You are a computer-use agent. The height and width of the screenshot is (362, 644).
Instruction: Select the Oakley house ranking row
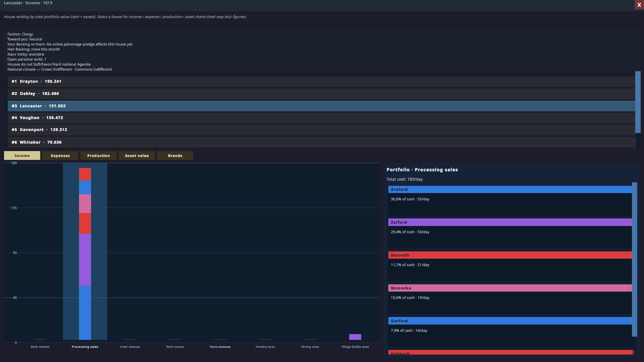(x=321, y=94)
